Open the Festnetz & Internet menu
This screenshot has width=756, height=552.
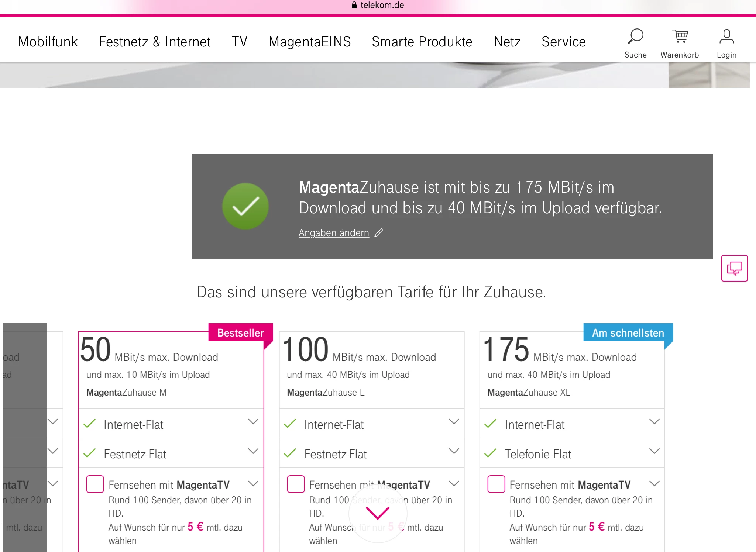pyautogui.click(x=155, y=42)
